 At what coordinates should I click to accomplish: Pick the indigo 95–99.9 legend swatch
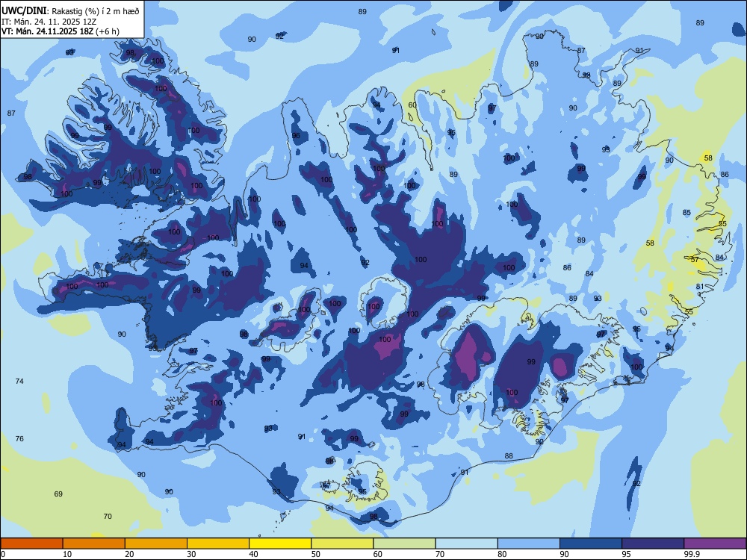pyautogui.click(x=653, y=544)
